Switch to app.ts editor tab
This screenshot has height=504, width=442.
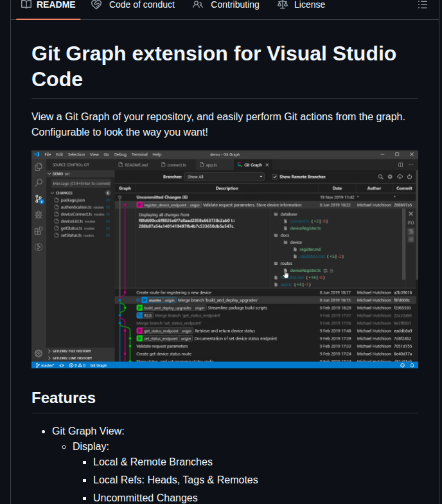208,165
